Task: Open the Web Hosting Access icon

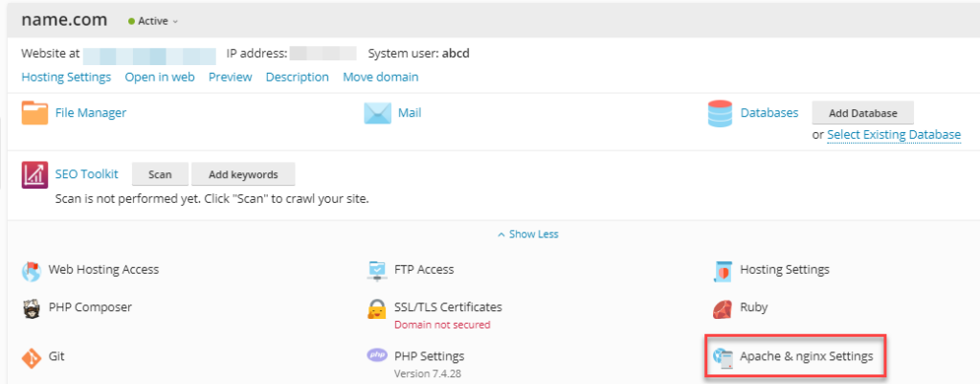Action: tap(33, 270)
